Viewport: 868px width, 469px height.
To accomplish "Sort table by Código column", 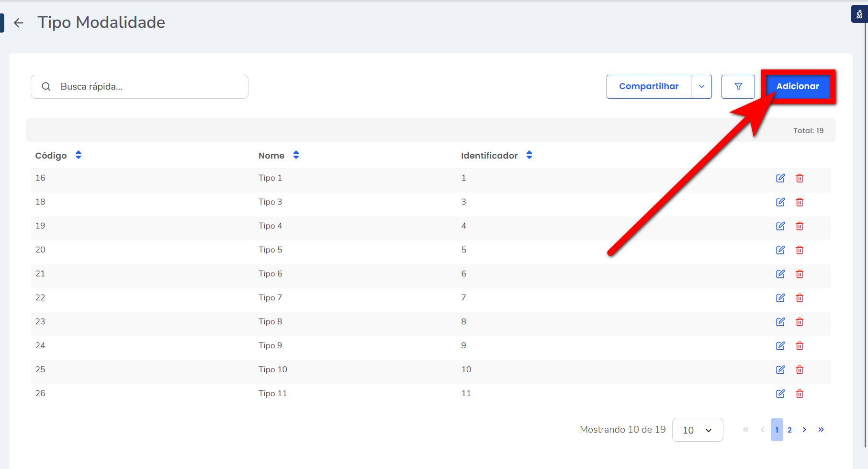I will 79,155.
